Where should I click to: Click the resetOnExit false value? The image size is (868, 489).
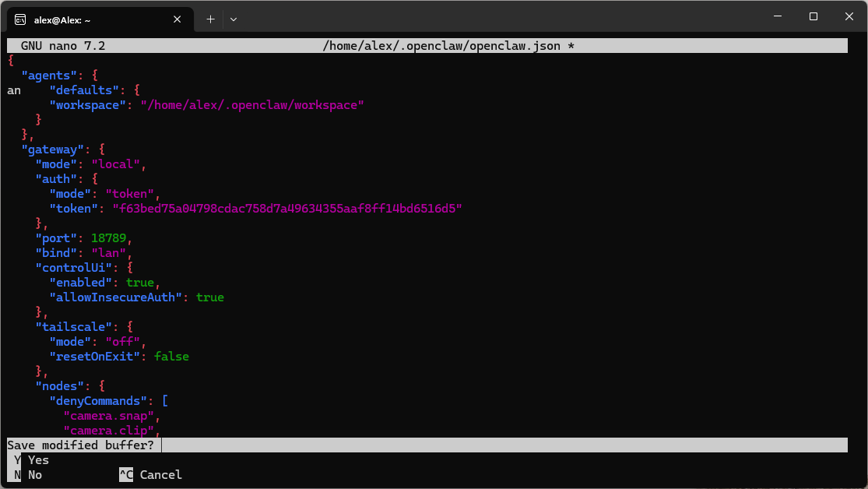pos(171,357)
